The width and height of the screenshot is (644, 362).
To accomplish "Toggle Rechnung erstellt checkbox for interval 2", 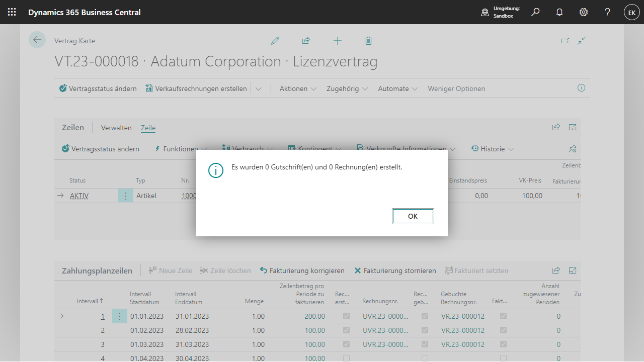I will click(346, 330).
